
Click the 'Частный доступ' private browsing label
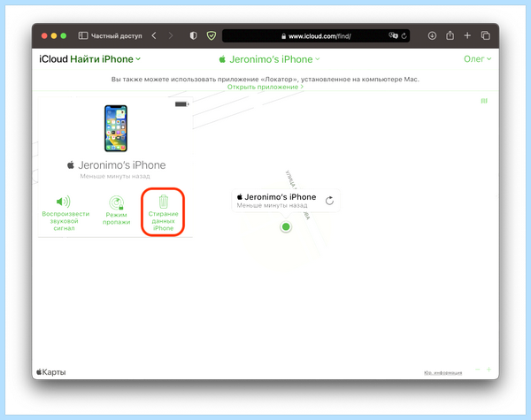pos(117,36)
